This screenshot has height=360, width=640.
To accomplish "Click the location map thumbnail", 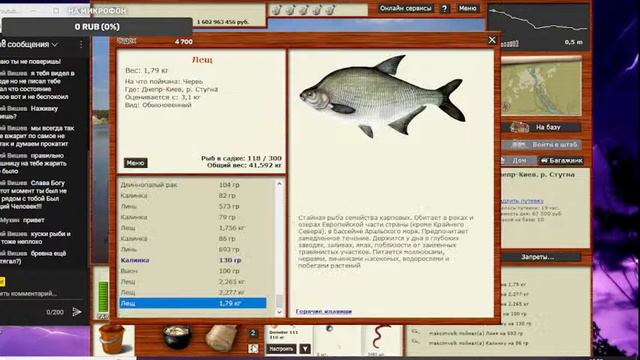I will pos(542,87).
